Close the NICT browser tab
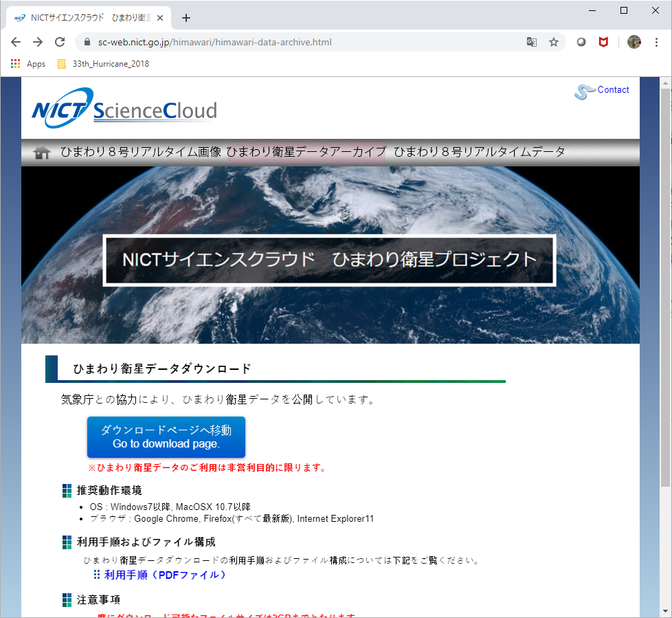The width and height of the screenshot is (672, 618). (x=160, y=18)
